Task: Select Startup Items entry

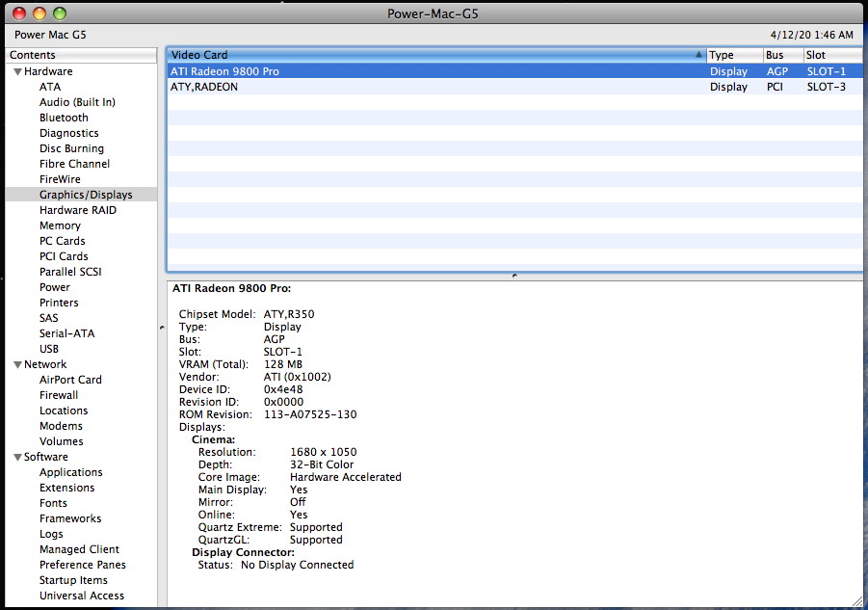Action: [x=73, y=580]
